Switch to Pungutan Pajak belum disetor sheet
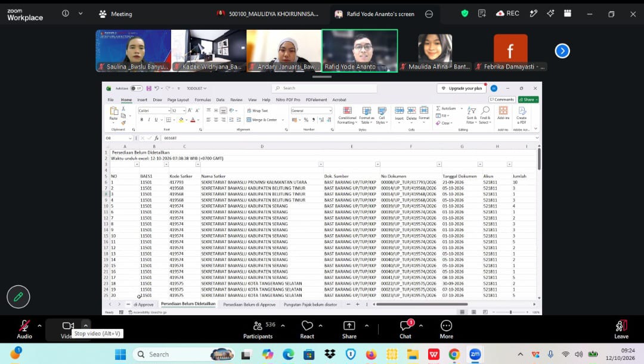644x364 pixels. tap(311, 304)
